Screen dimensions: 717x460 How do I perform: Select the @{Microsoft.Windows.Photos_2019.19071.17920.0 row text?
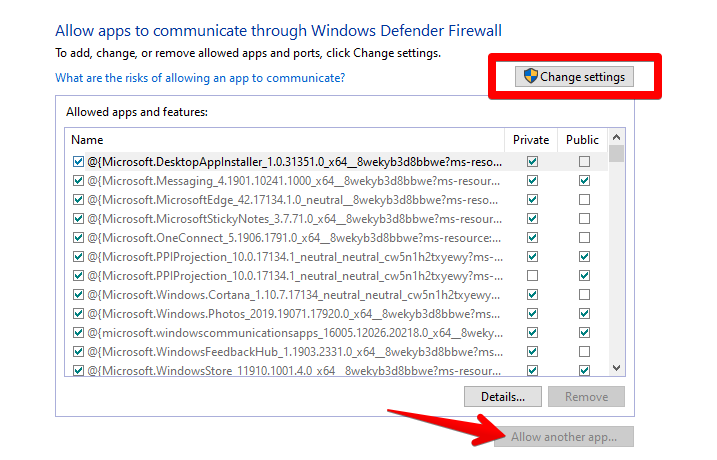pos(294,314)
